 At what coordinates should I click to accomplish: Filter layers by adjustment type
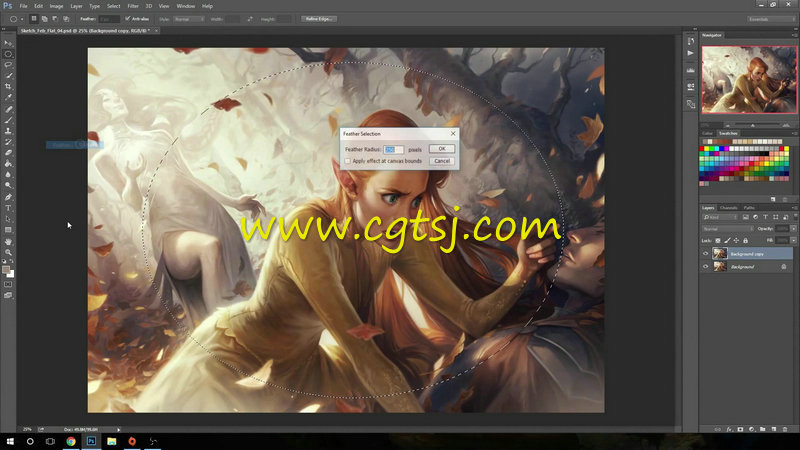[x=756, y=217]
